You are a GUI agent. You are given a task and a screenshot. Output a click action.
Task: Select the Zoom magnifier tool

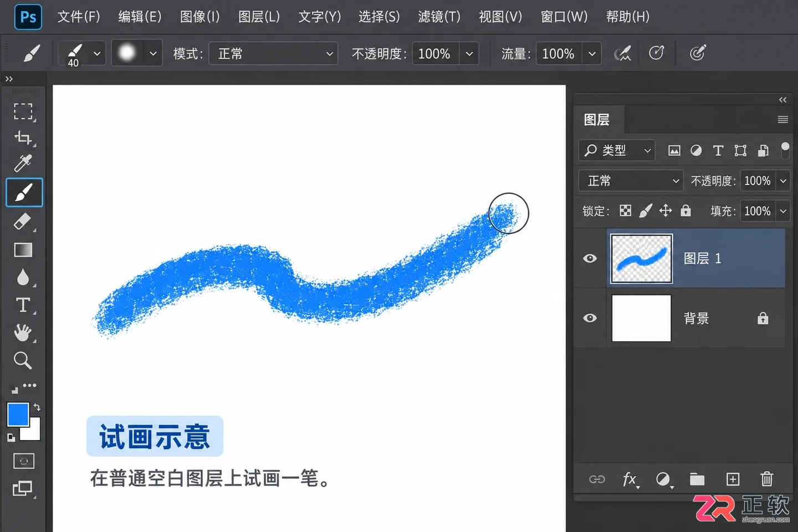click(23, 361)
